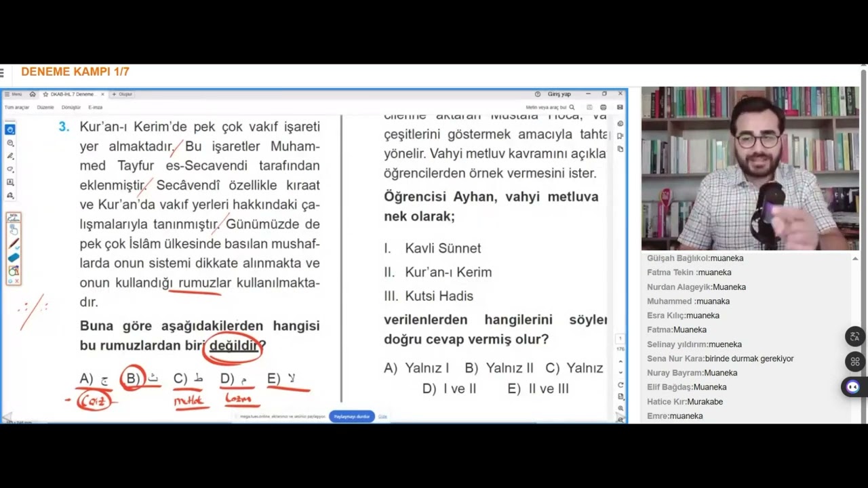
Task: Choose the selection tool in the left toolbar
Action: tap(9, 129)
